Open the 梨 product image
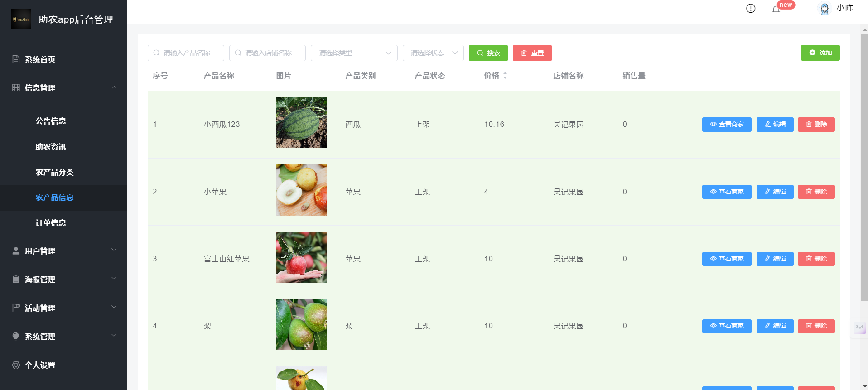Image resolution: width=868 pixels, height=390 pixels. [x=302, y=324]
